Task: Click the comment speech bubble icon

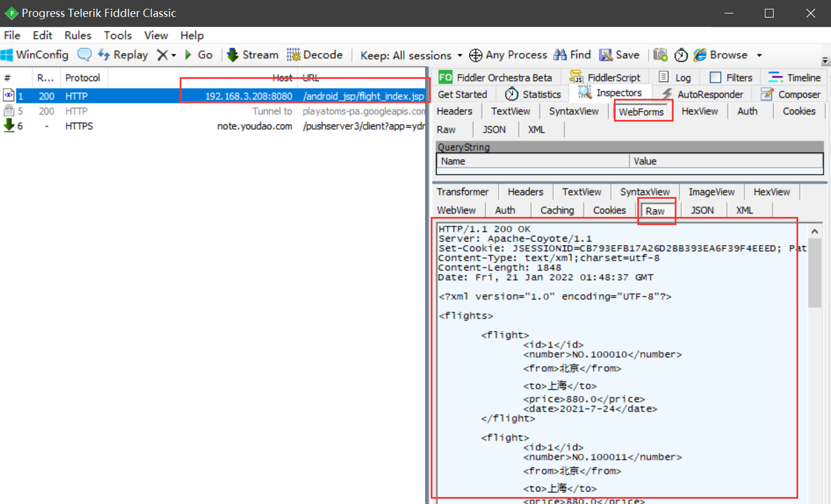Action: 85,55
